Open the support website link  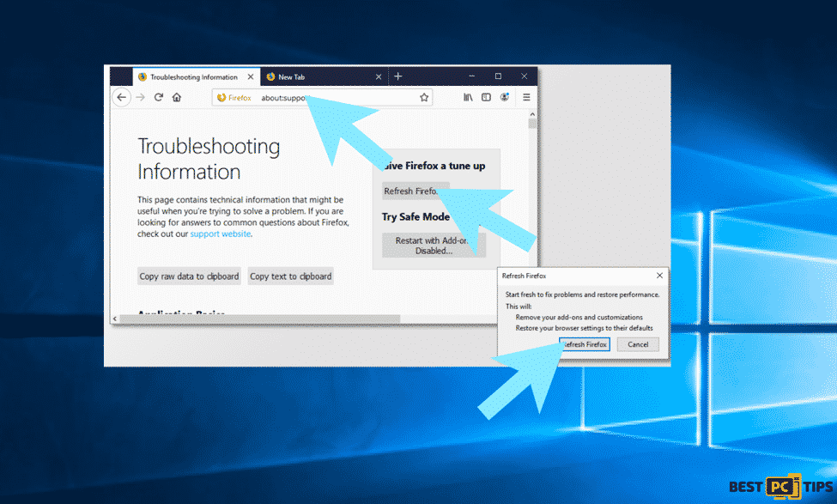[221, 234]
